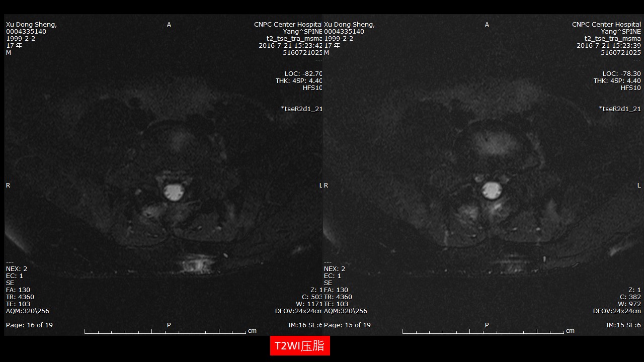Click the 'Page: 15 of 19' indicator
This screenshot has height=362, width=644.
[x=347, y=325]
